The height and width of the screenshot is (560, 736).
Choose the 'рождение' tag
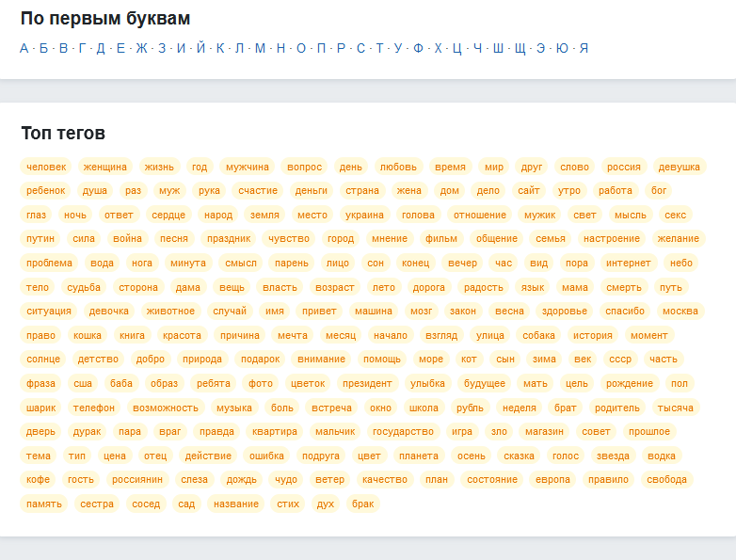click(629, 383)
